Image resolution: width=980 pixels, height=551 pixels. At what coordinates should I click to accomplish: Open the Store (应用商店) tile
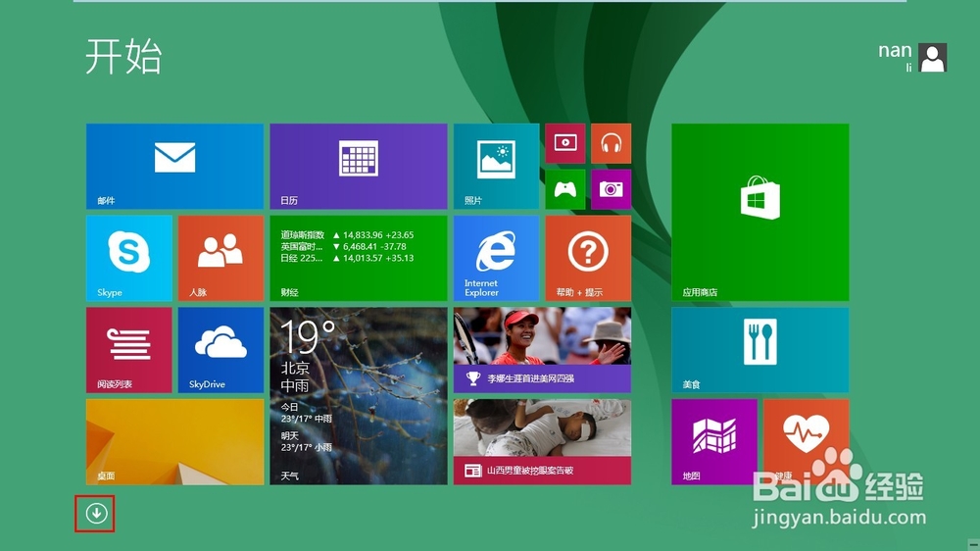[760, 212]
